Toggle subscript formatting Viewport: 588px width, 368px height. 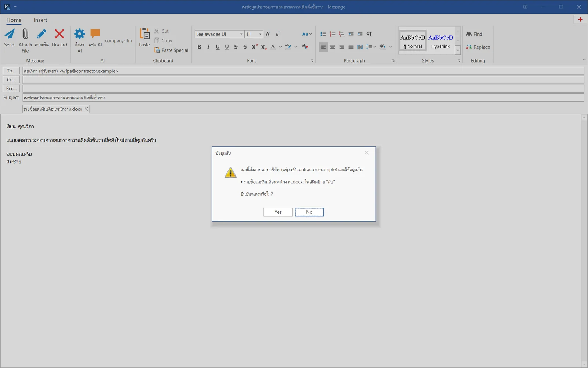tap(263, 47)
